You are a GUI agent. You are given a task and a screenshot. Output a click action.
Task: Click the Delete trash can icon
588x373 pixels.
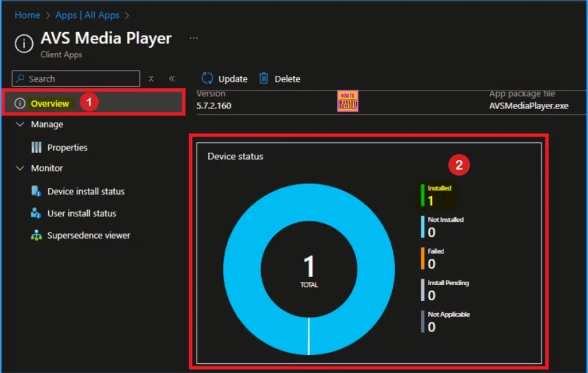[x=264, y=79]
